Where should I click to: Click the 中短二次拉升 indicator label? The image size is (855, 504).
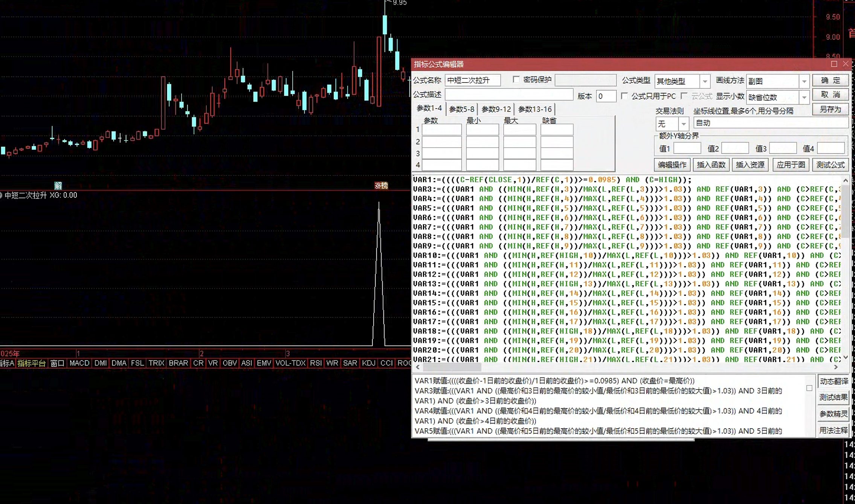click(26, 195)
